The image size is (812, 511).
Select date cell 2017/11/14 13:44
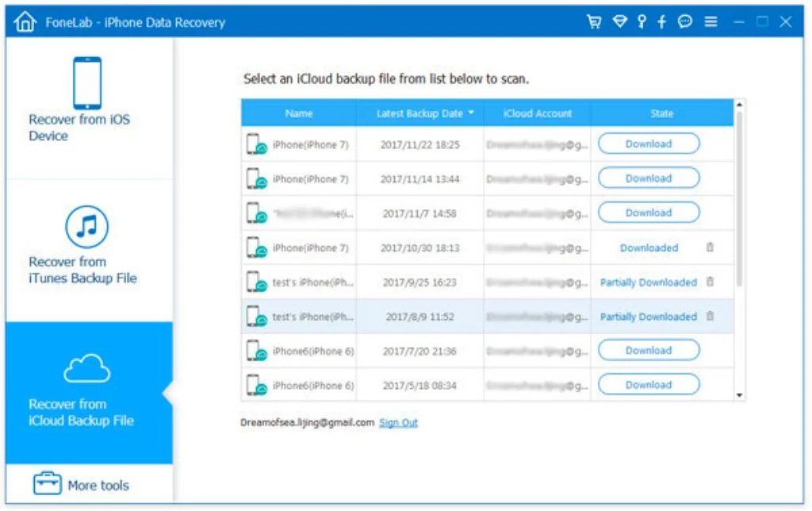(420, 179)
